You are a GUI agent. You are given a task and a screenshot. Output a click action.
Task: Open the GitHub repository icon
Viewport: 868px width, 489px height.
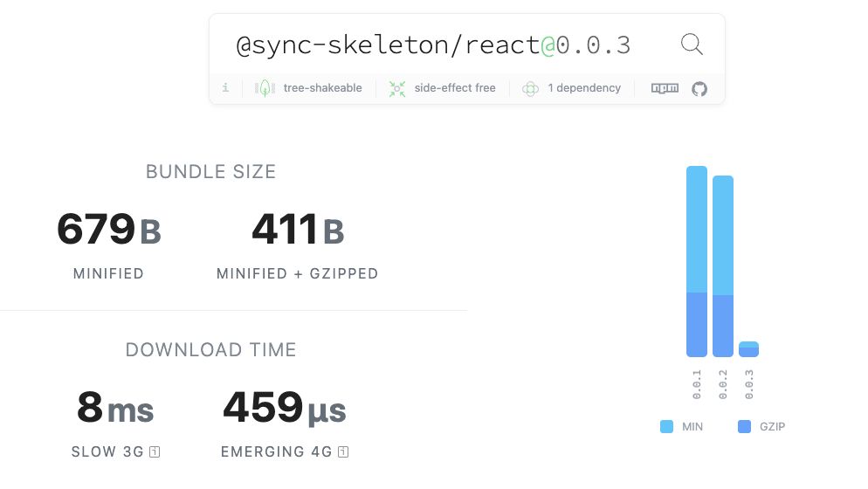click(x=699, y=88)
